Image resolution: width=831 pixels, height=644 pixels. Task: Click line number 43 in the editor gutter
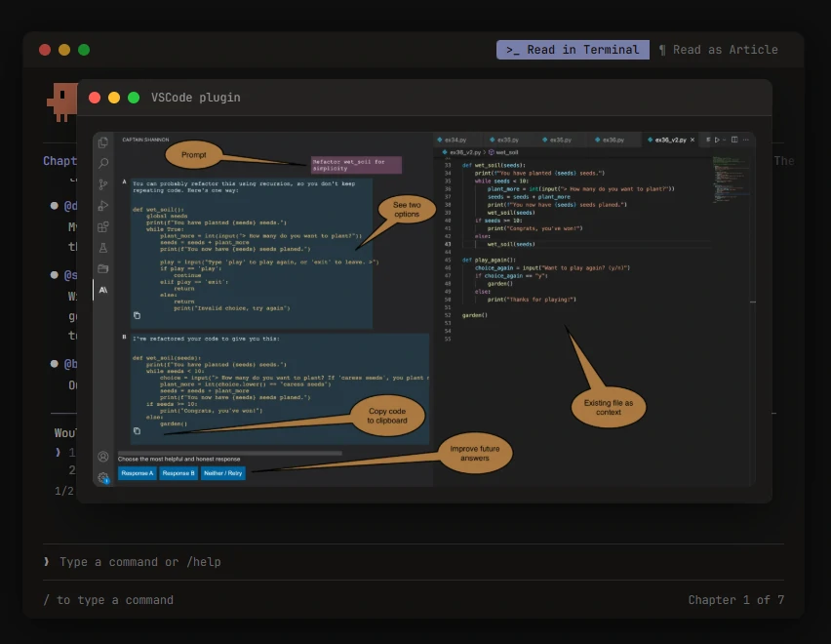pos(448,244)
